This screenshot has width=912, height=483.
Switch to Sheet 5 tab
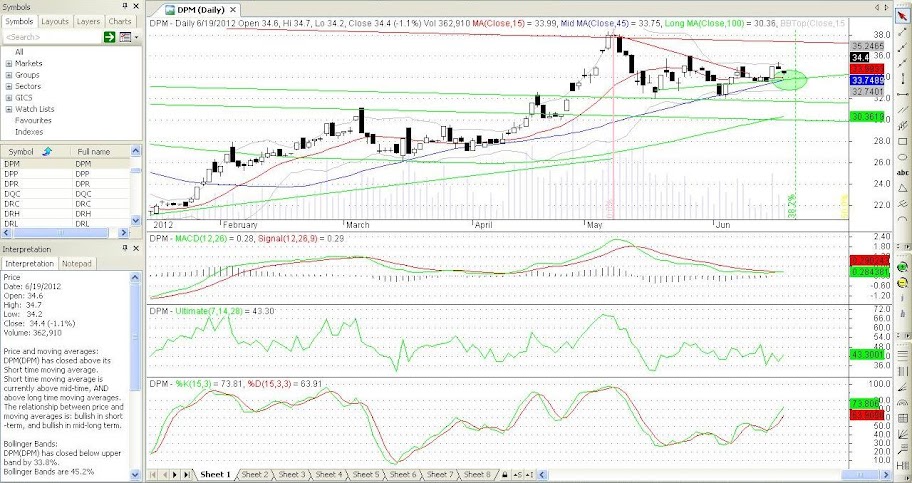365,475
